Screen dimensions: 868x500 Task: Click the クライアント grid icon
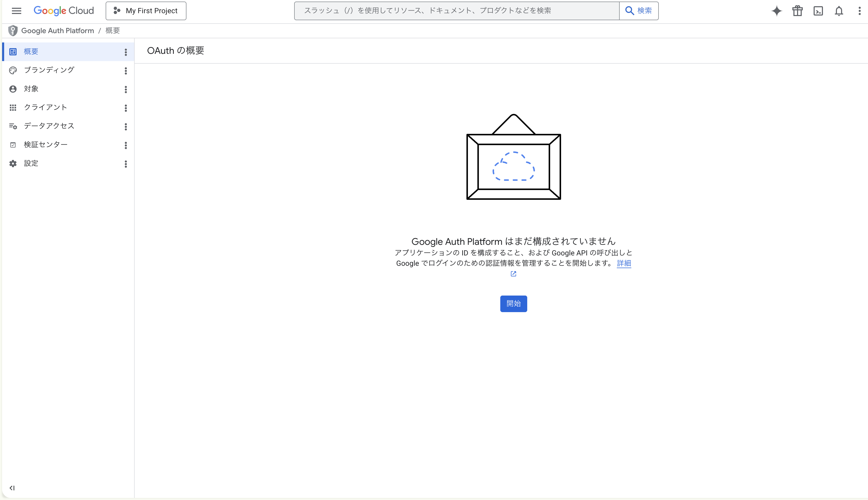click(x=13, y=108)
